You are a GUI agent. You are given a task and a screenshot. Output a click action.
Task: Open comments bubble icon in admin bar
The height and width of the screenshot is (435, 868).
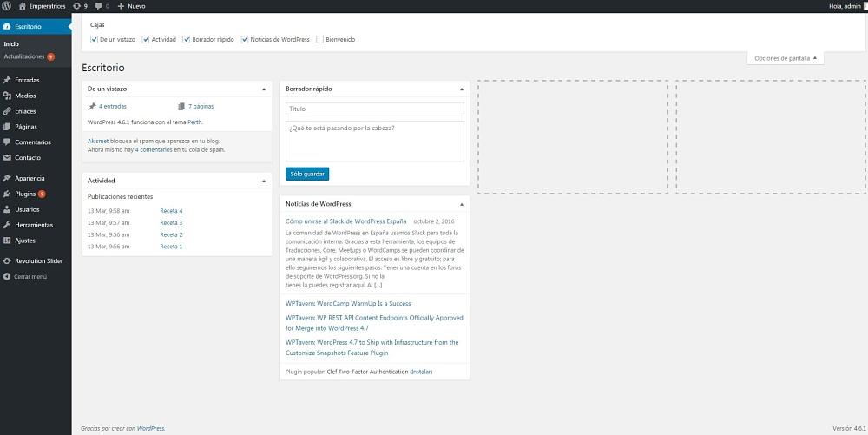pos(98,6)
